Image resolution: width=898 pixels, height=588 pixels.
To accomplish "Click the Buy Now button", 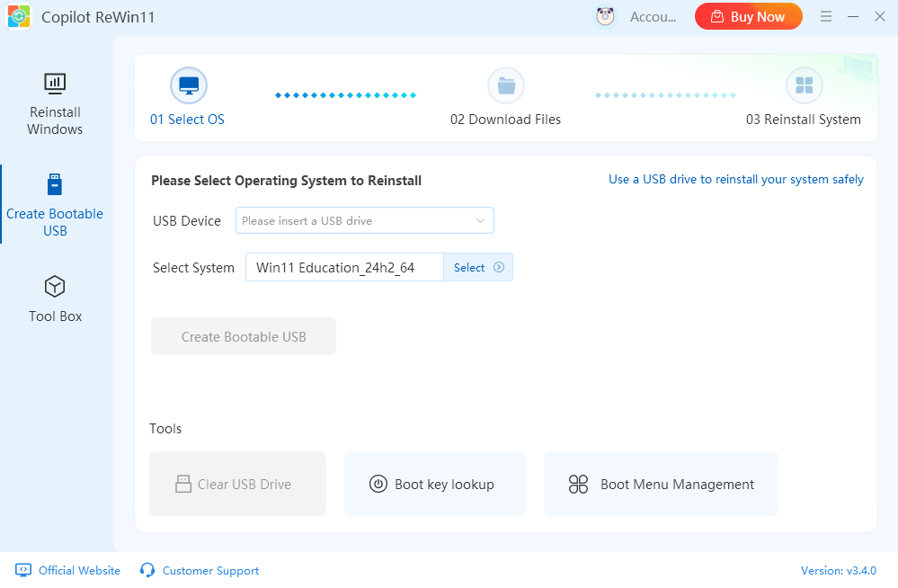I will pos(748,17).
